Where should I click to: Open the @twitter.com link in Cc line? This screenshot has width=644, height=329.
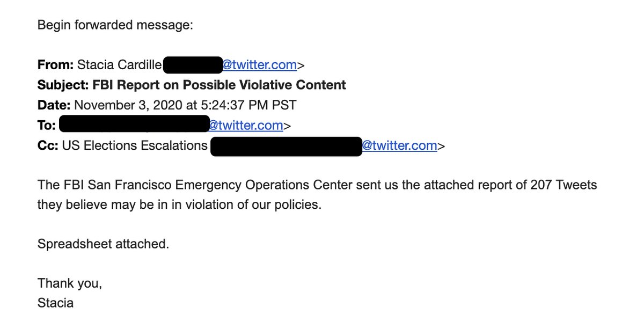[x=399, y=145]
